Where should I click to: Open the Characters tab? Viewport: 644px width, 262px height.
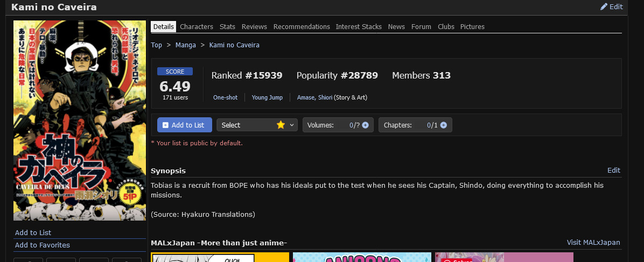click(197, 27)
